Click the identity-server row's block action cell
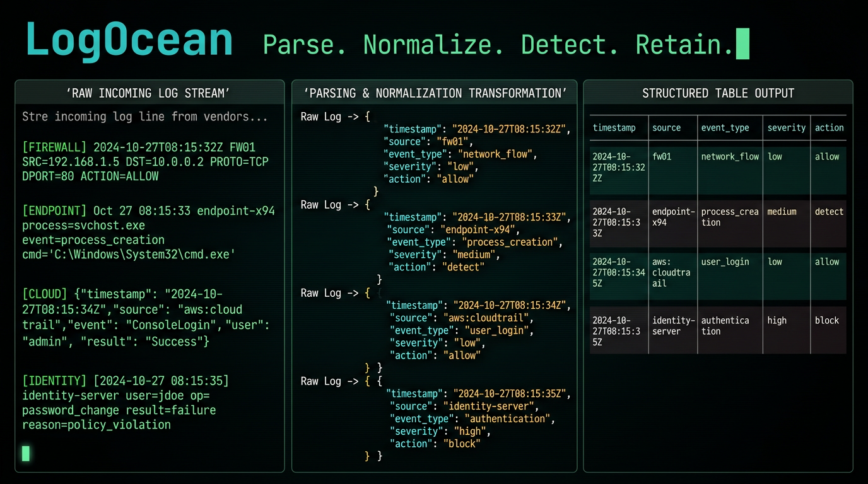 [x=826, y=320]
